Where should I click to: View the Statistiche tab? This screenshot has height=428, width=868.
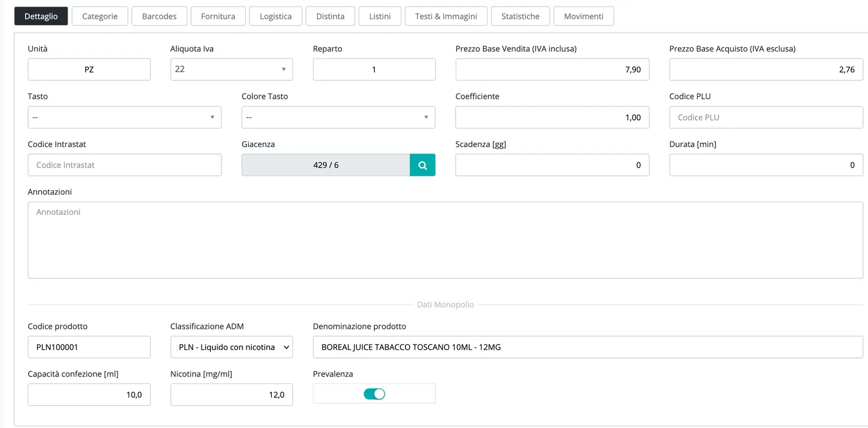(x=520, y=16)
